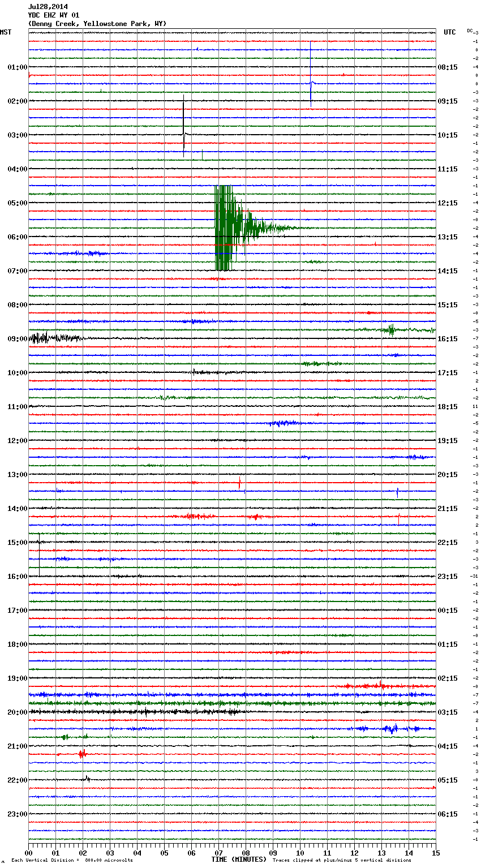Click the 08:15 UTC time label
The image size is (481, 868).
coord(448,67)
